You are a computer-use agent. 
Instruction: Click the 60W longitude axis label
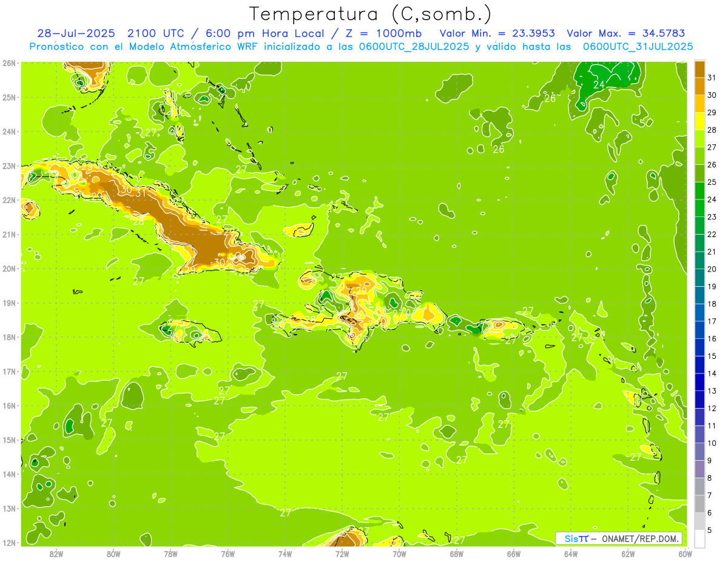tap(685, 554)
